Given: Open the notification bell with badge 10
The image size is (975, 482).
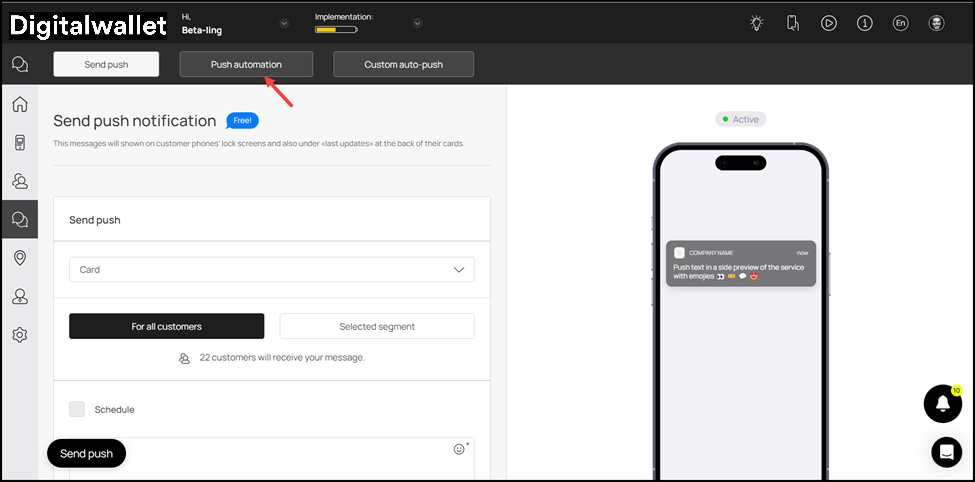Looking at the screenshot, I should (942, 404).
